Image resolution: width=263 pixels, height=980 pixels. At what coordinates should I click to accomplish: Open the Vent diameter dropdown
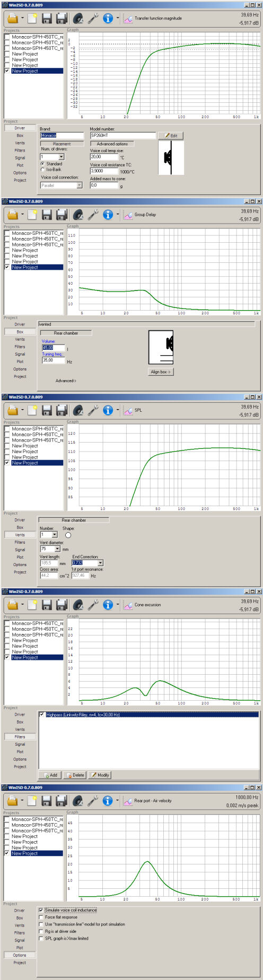coord(57,549)
